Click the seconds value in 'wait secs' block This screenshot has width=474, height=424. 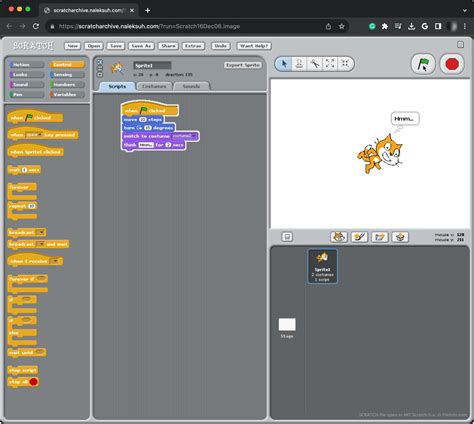coord(24,170)
